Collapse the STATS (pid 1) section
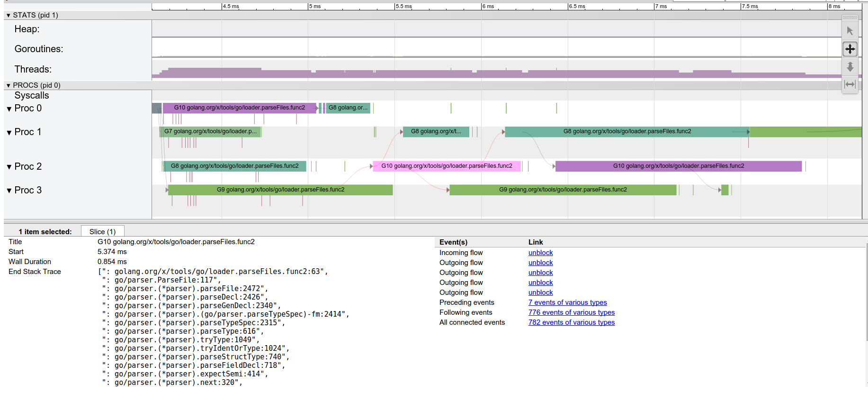Screen dimensions: 868x393 (x=9, y=15)
